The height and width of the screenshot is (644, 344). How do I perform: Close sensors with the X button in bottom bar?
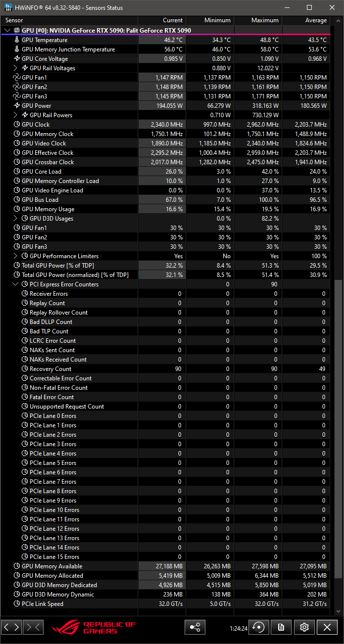[x=327, y=627]
